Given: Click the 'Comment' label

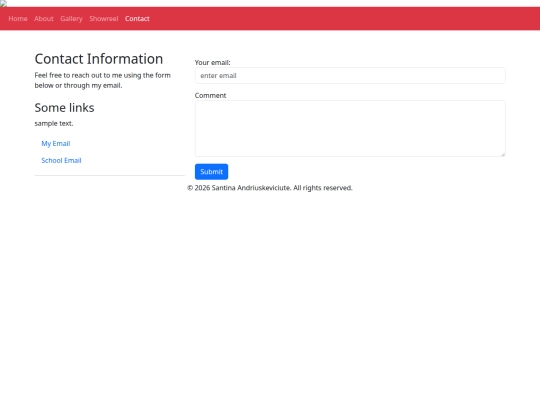Looking at the screenshot, I should [x=210, y=95].
